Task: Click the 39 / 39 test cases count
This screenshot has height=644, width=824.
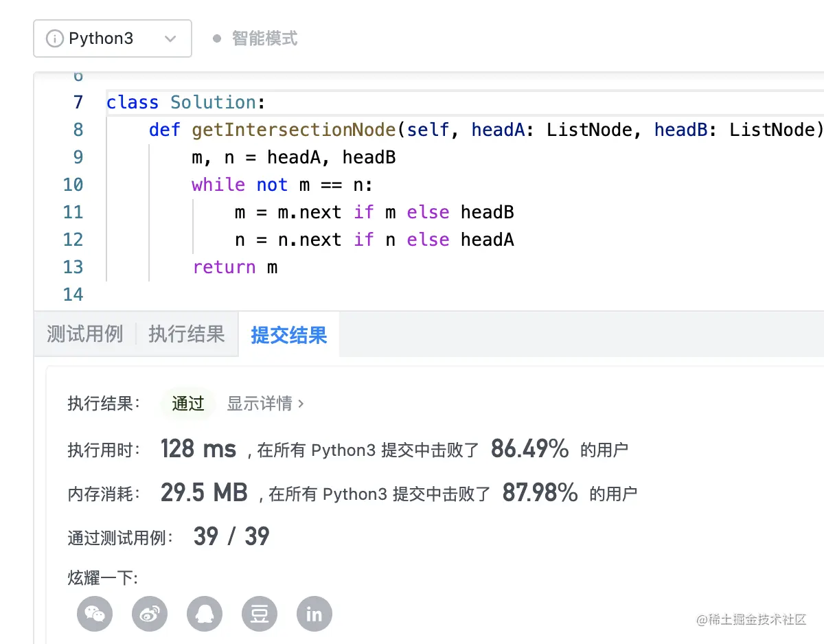Action: 231,536
